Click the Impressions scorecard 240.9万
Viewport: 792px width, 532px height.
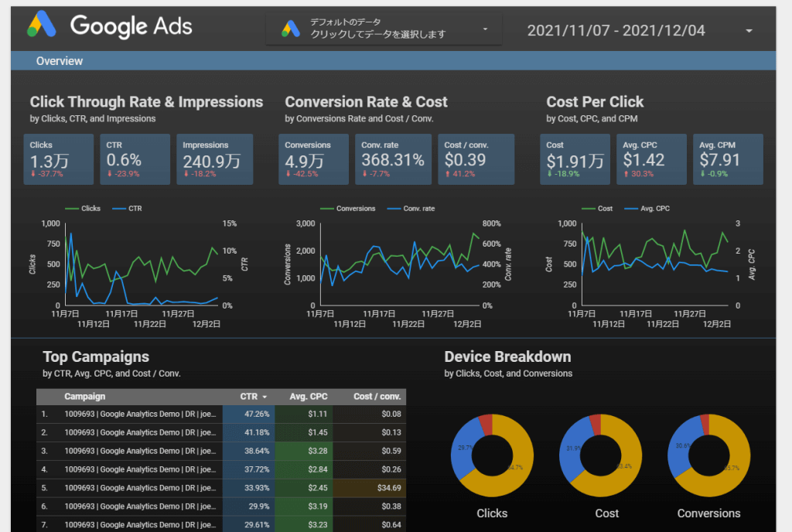215,159
